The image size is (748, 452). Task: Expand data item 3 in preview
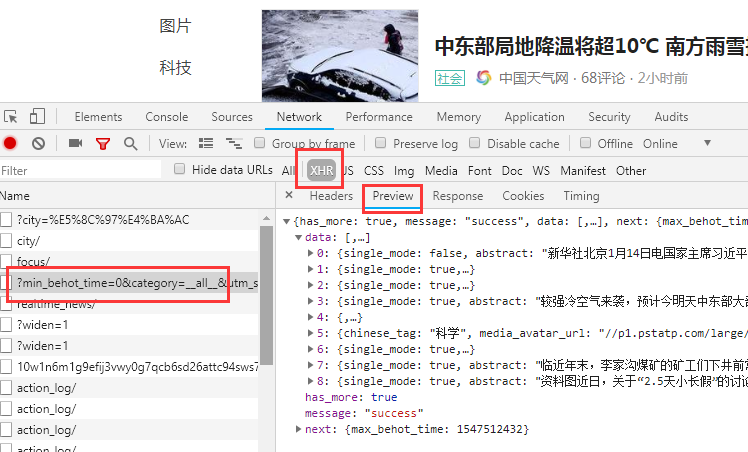(x=310, y=301)
